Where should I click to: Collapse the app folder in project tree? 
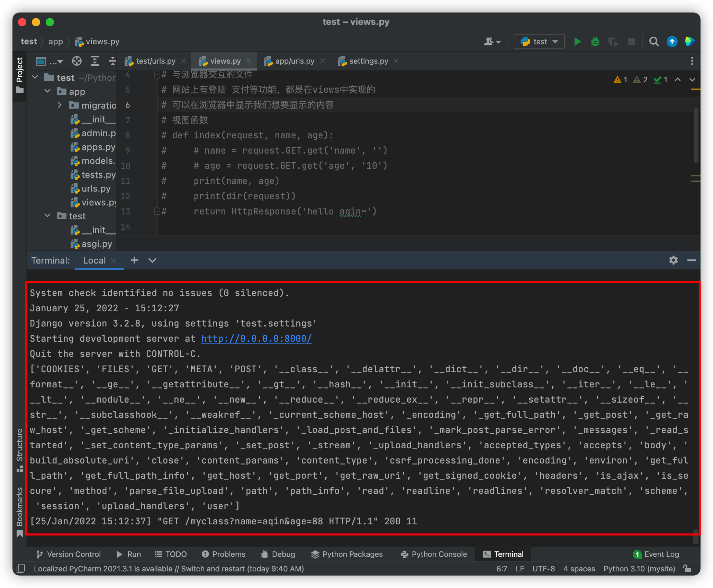click(47, 91)
